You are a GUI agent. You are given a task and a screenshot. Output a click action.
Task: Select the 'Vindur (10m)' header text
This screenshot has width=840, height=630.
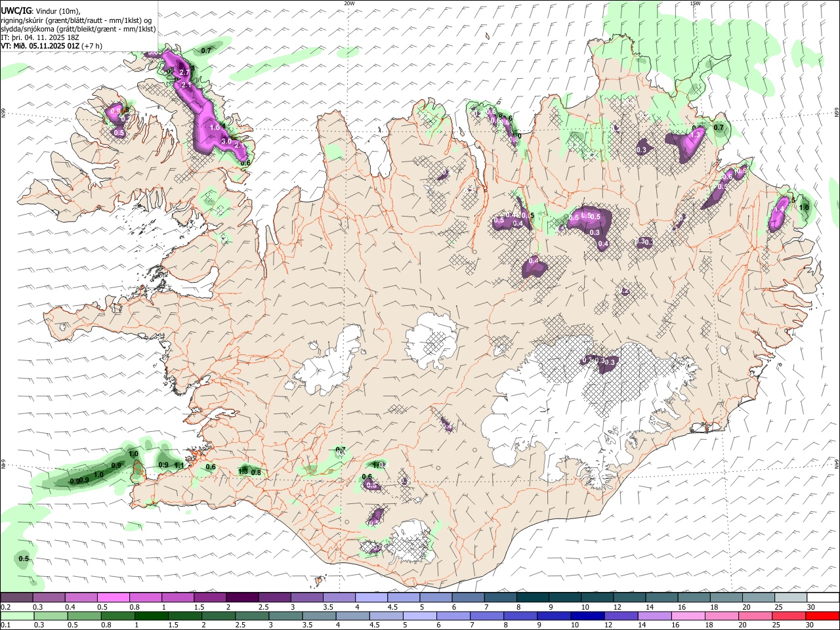click(58, 11)
